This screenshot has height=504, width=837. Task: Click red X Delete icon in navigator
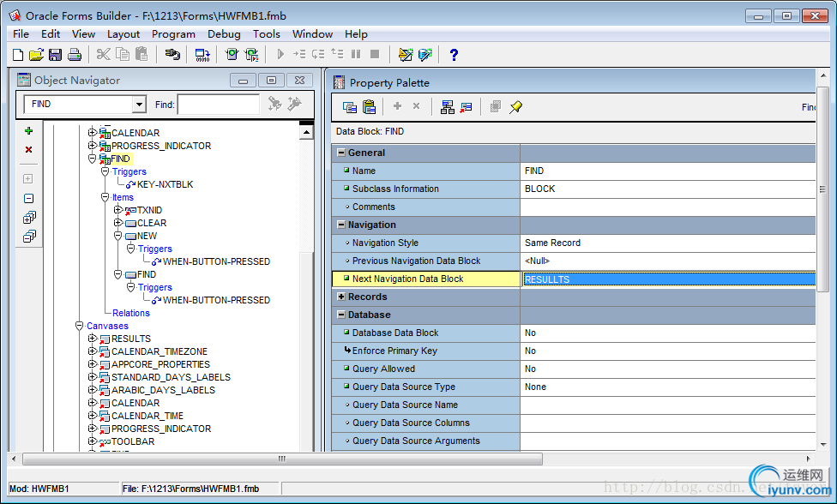[28, 149]
